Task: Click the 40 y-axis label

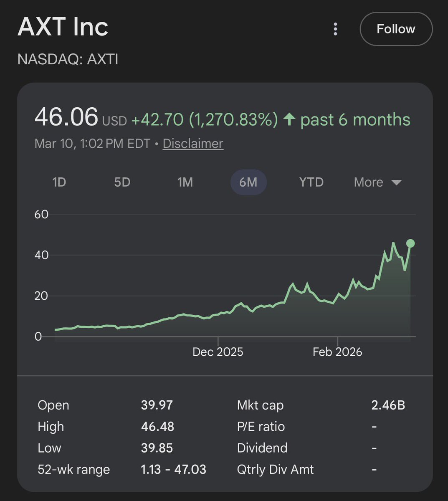Action: [41, 255]
